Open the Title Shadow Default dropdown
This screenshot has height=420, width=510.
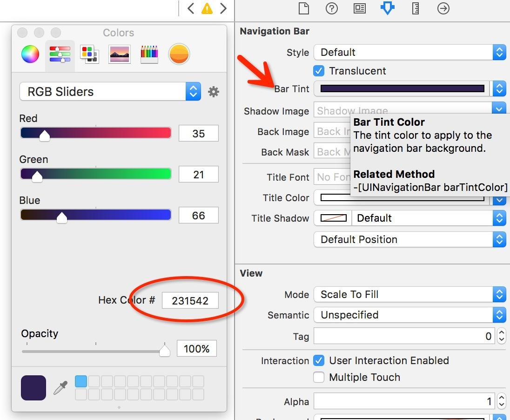[x=429, y=218]
